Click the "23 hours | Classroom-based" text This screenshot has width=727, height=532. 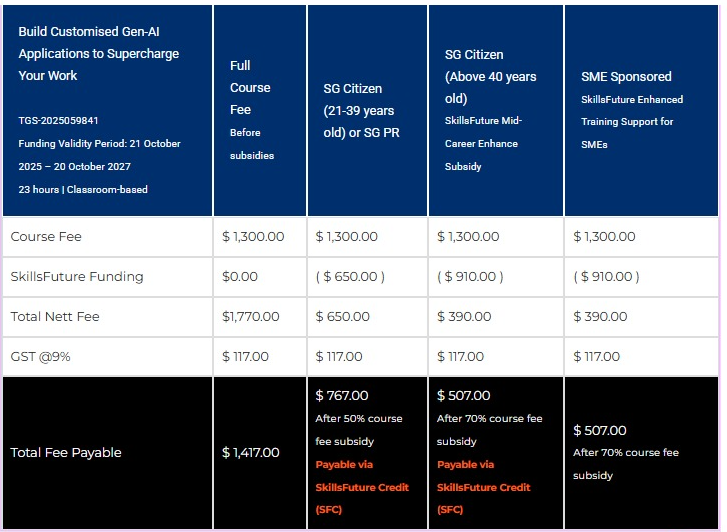coord(83,189)
